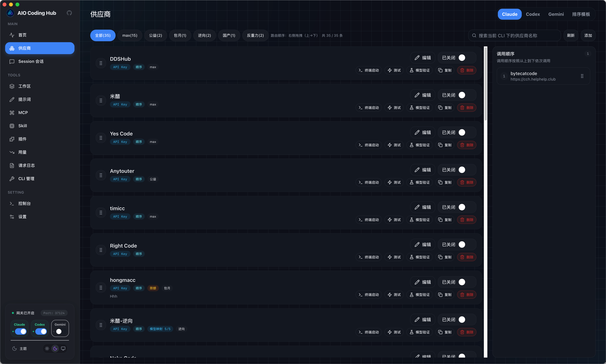Screen dimensions: 606x364
Task: Click the AIO Coding Hub logo icon
Action: coord(10,13)
